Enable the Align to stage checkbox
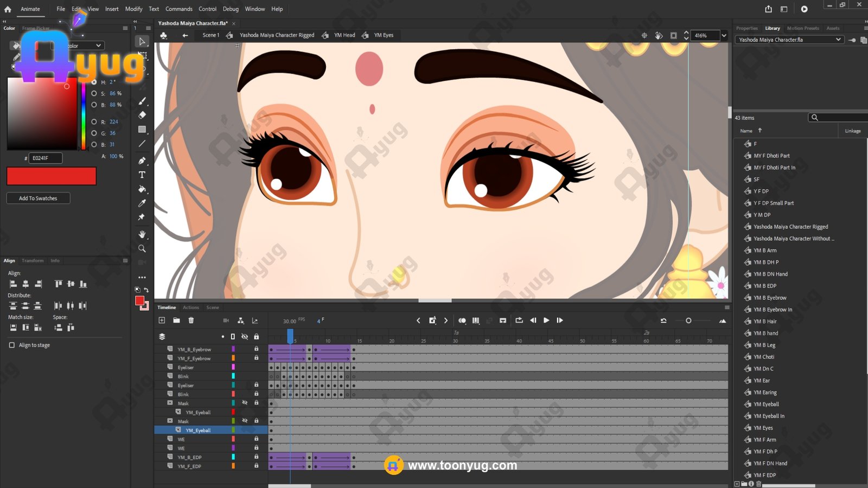This screenshot has width=868, height=488. pyautogui.click(x=12, y=345)
